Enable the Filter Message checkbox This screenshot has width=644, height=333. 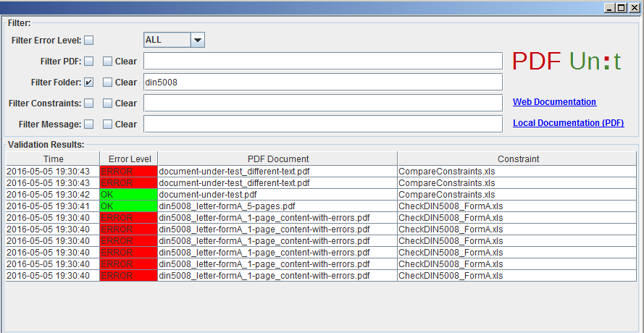(x=88, y=124)
